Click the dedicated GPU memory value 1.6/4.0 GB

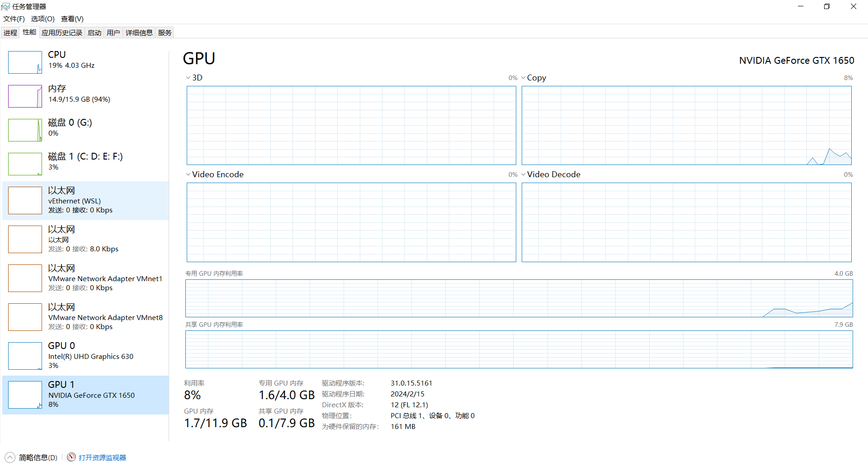pos(287,395)
